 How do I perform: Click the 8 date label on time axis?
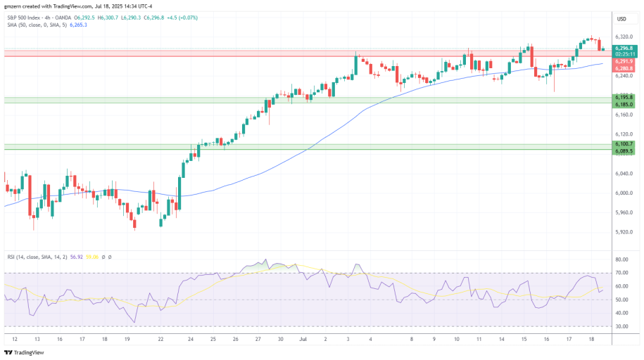pyautogui.click(x=412, y=339)
